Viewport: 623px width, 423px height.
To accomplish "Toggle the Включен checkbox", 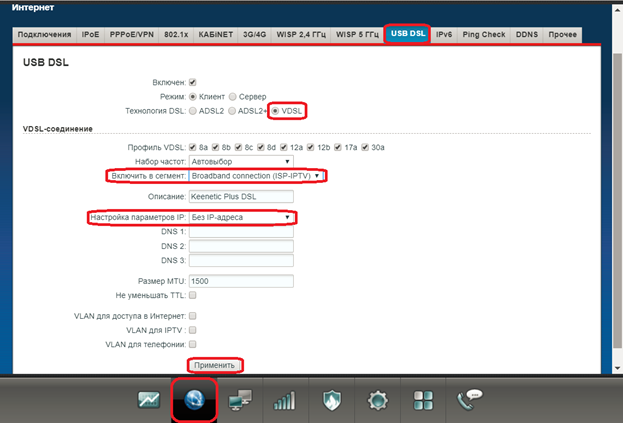I will (x=193, y=82).
